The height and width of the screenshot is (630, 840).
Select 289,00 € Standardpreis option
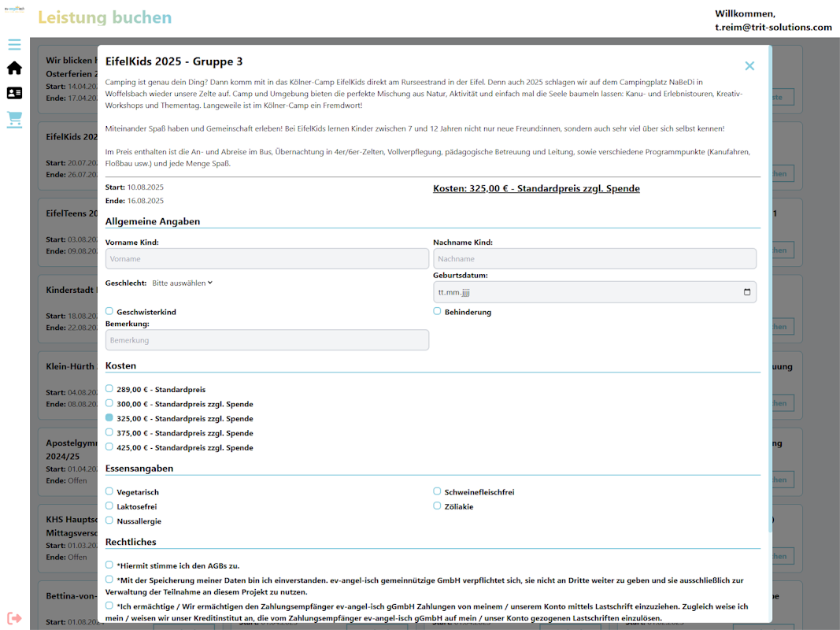pos(109,389)
